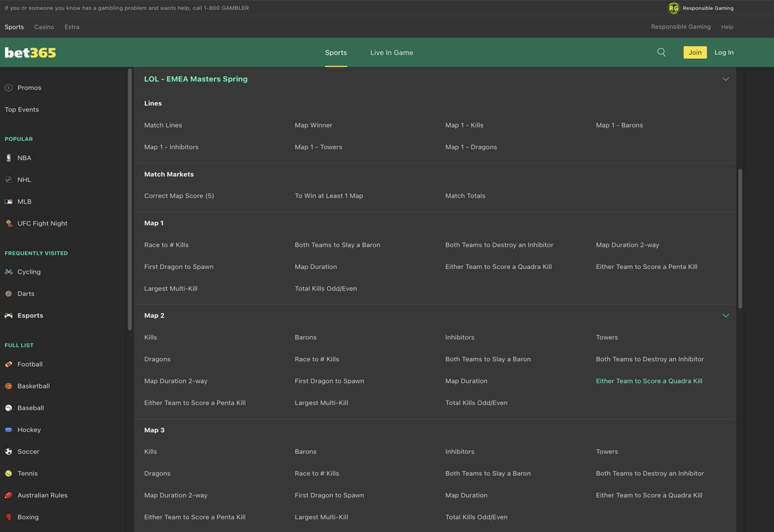Screen dimensions: 774x532
Task: Open Map 1 First Dragon to Spawn
Action: click(x=179, y=267)
